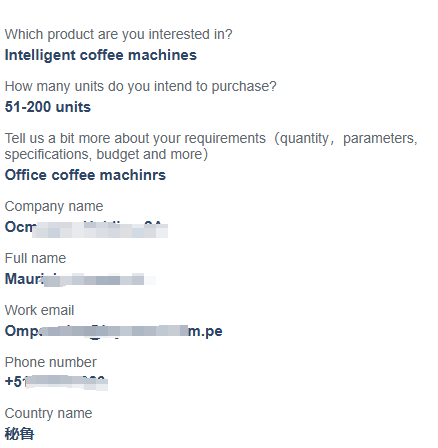The height and width of the screenshot is (448, 438).
Task: Click the blurred full name starting with 'Mauri'
Action: click(80, 279)
